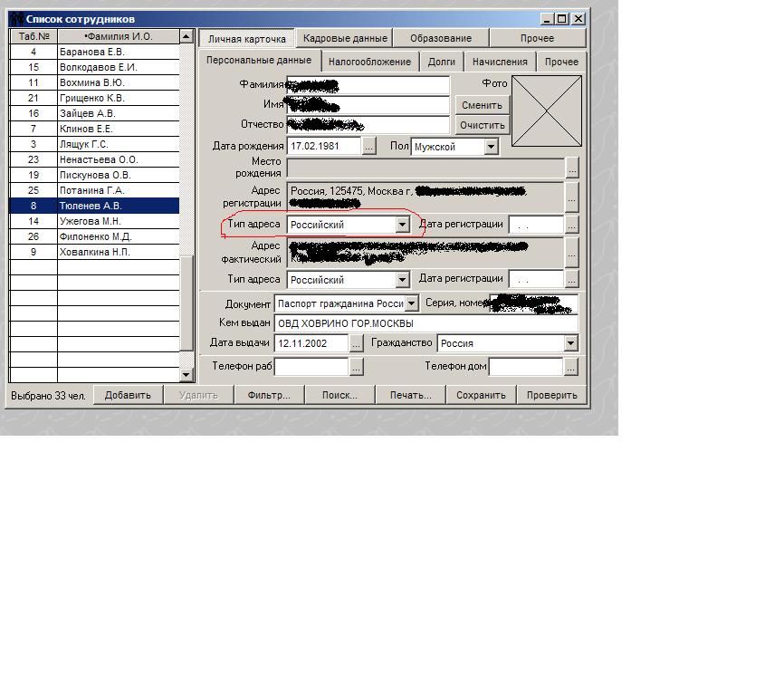This screenshot has height=673, width=784.
Task: Expand the Пол gender dropdown
Action: click(x=491, y=147)
